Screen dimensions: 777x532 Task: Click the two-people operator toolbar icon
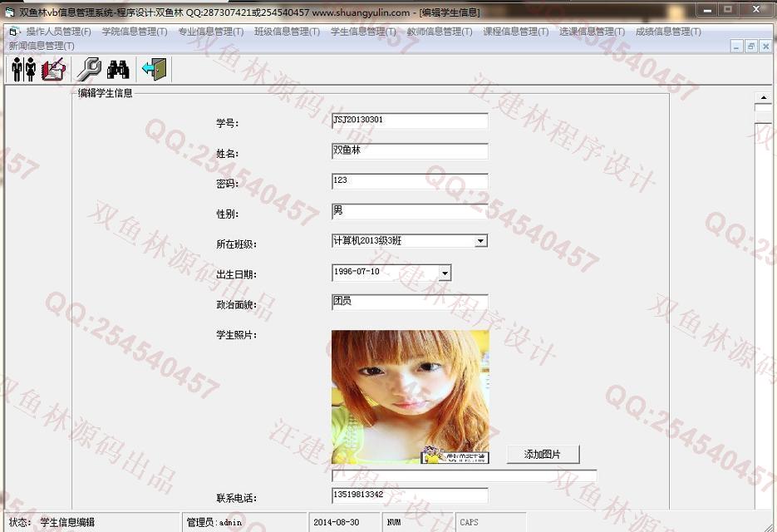click(23, 69)
